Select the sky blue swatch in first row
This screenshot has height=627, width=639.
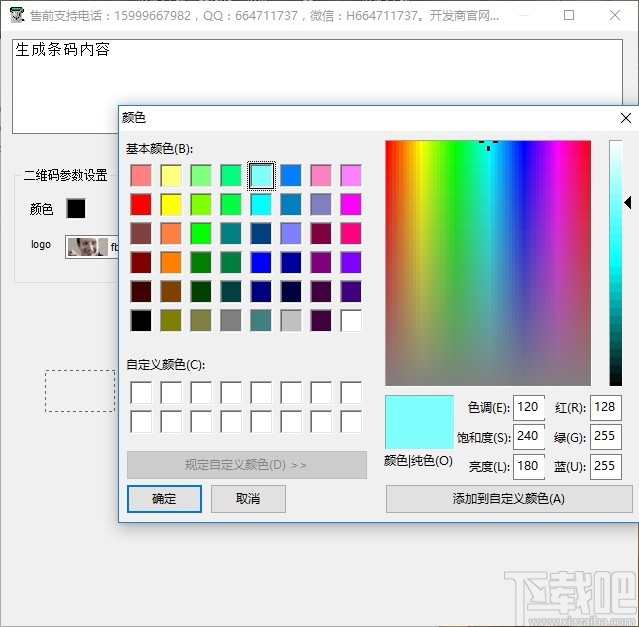tap(291, 175)
